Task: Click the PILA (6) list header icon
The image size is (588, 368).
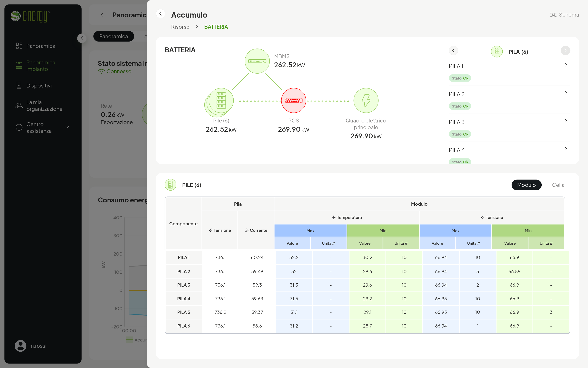Action: [x=497, y=52]
